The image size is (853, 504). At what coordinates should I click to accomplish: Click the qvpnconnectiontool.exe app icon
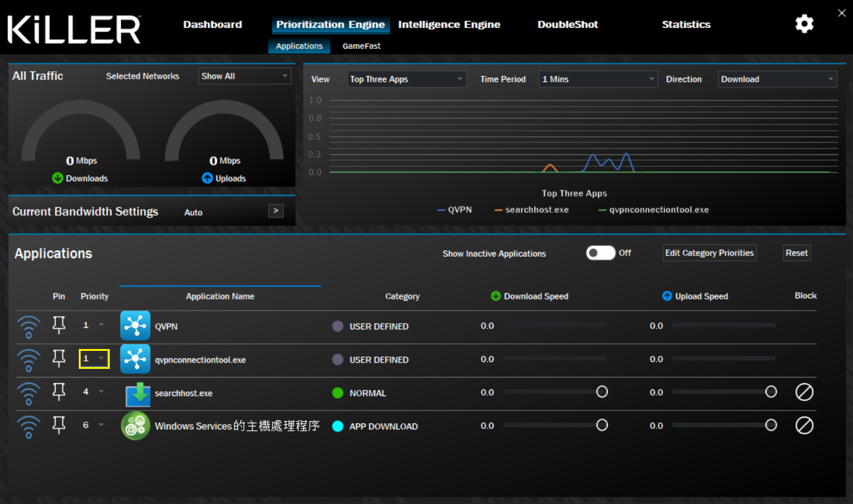coord(135,358)
